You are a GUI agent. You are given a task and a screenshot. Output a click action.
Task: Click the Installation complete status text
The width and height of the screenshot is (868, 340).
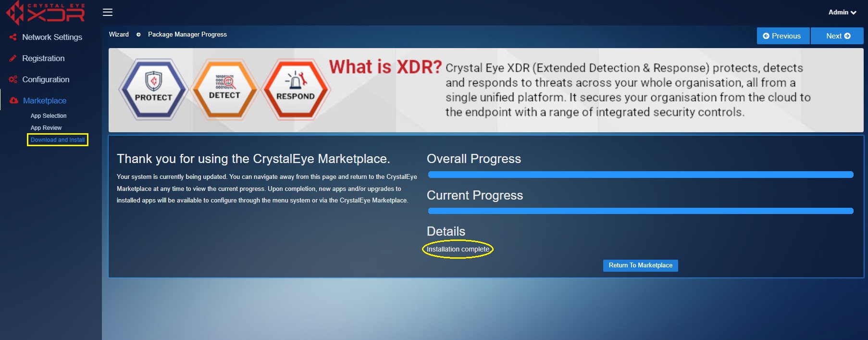click(x=458, y=249)
